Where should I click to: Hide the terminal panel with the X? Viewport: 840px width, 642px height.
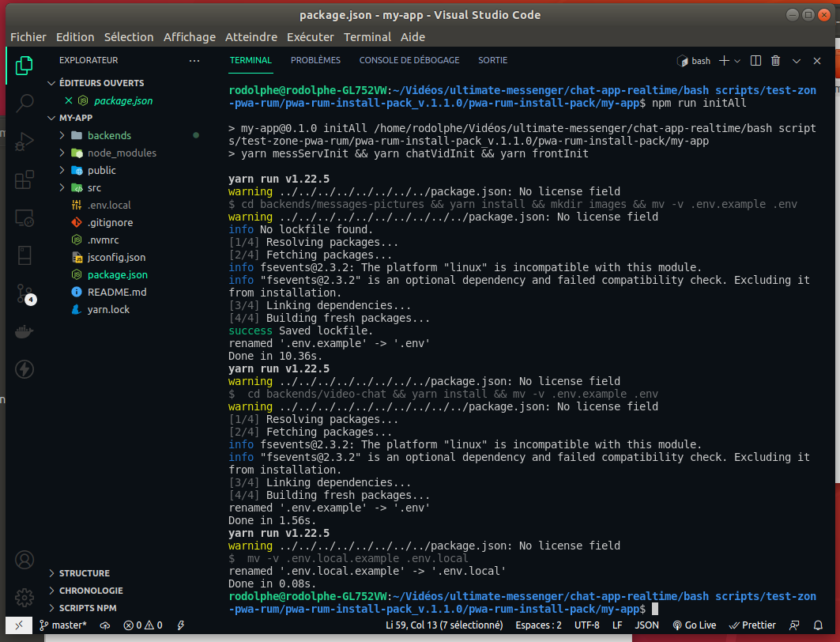[817, 61]
